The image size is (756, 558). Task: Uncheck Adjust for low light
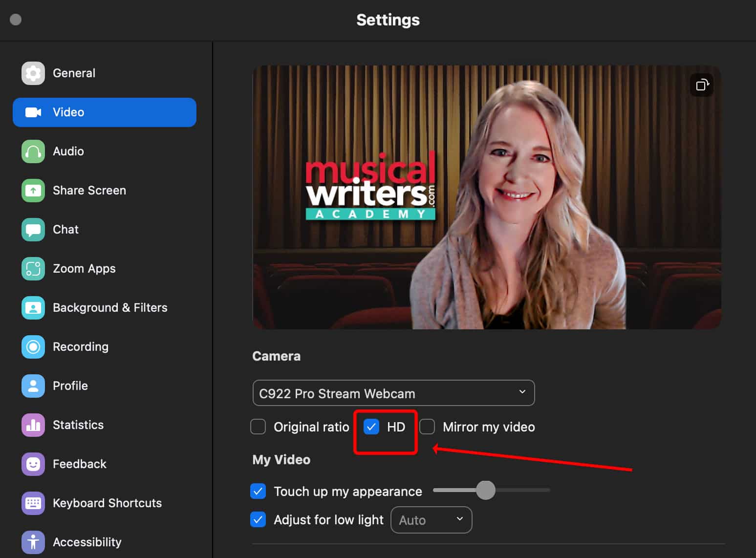point(258,519)
